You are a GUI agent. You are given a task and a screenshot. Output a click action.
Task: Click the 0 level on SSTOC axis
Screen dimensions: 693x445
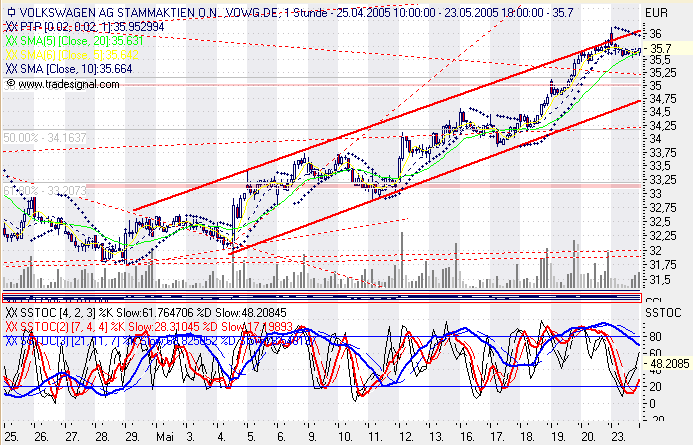click(x=652, y=404)
